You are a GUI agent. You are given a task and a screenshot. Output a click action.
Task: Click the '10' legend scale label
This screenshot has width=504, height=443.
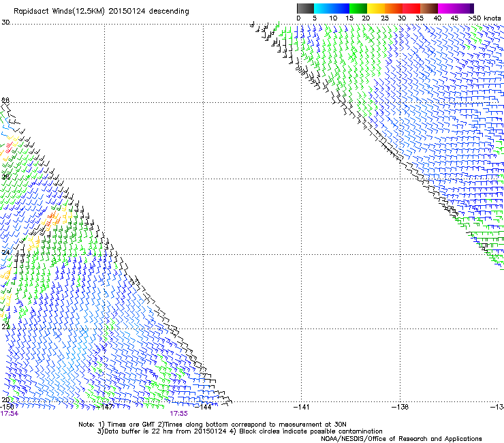pyautogui.click(x=333, y=18)
